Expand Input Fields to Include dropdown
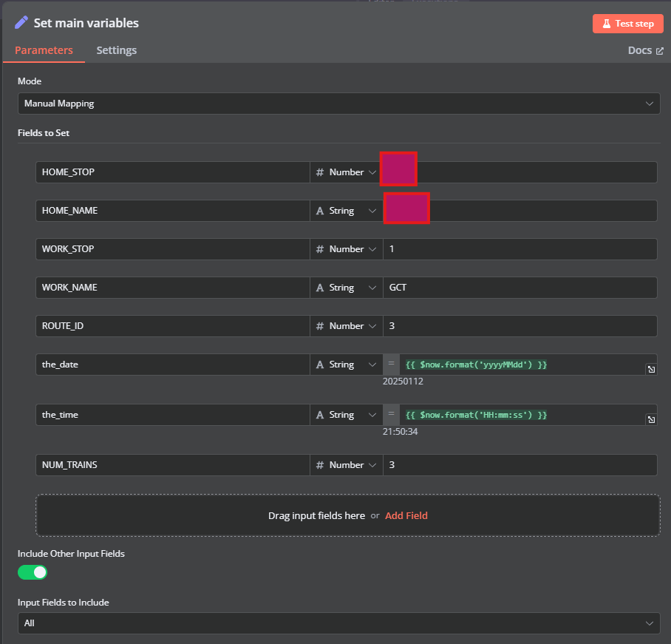Image resolution: width=671 pixels, height=644 pixels. (338, 623)
